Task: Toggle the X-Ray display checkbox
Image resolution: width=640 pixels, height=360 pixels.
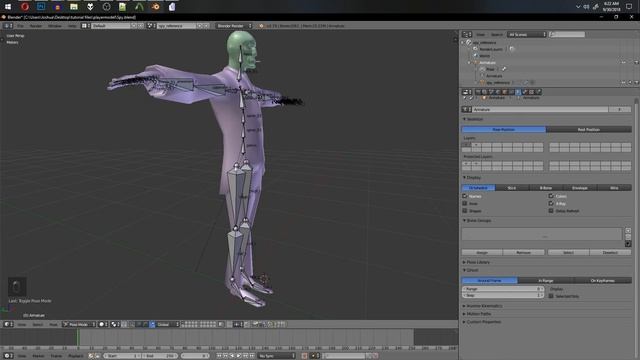Action: click(x=551, y=204)
